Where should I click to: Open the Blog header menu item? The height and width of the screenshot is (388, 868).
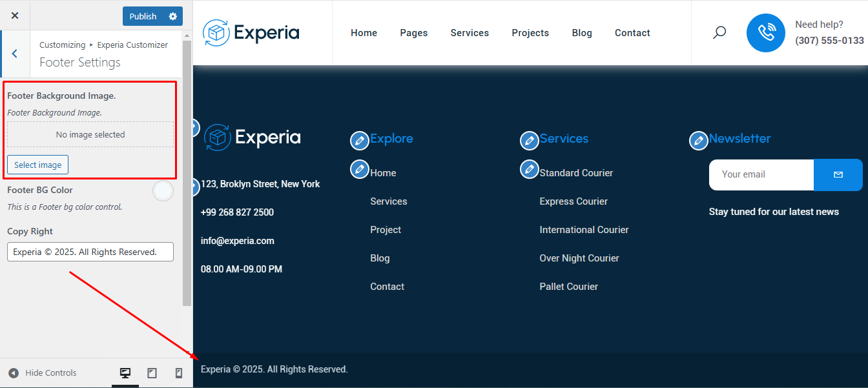(x=582, y=33)
